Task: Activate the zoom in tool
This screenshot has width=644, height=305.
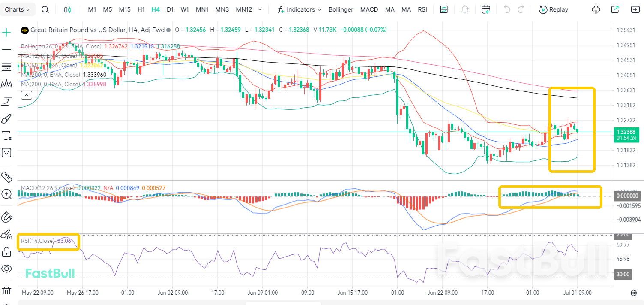Action: [6, 194]
